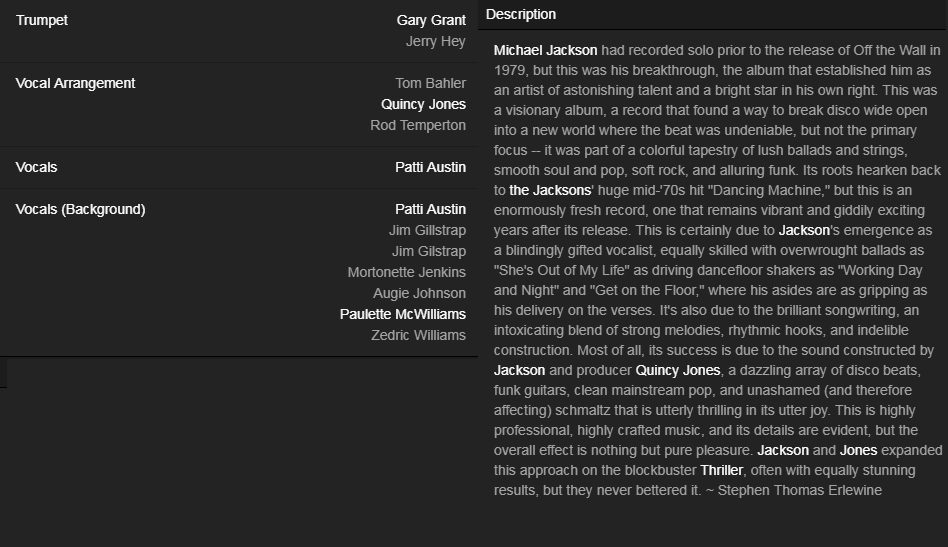Select the Trumpet role label
Screen dimensions: 948x547
coord(42,20)
